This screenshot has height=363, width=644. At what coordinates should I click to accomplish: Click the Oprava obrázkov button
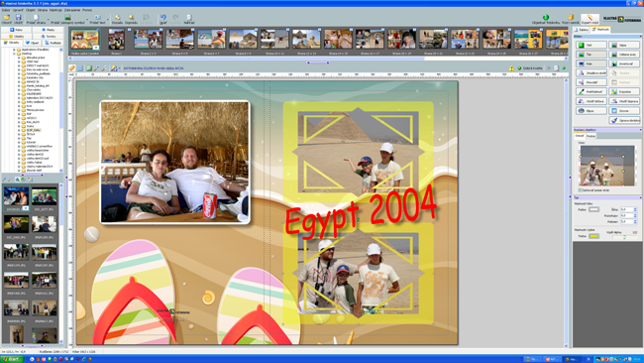point(624,120)
